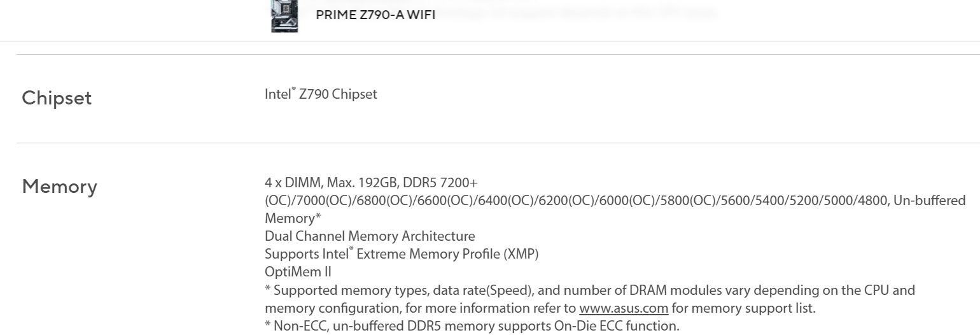Click the Extreme Memory Profile (XMP) line
Image resolution: width=980 pixels, height=335 pixels.
(x=402, y=254)
